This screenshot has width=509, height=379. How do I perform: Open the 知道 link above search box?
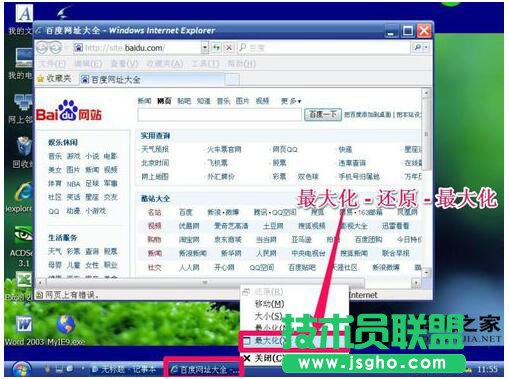203,101
